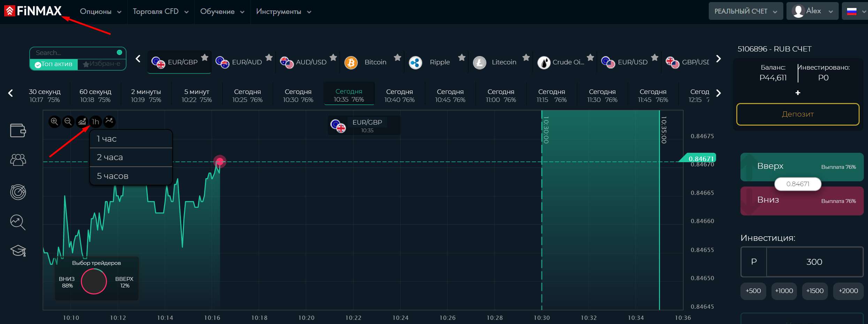The width and height of the screenshot is (868, 324).
Task: Expand the Alex user menu
Action: [812, 11]
